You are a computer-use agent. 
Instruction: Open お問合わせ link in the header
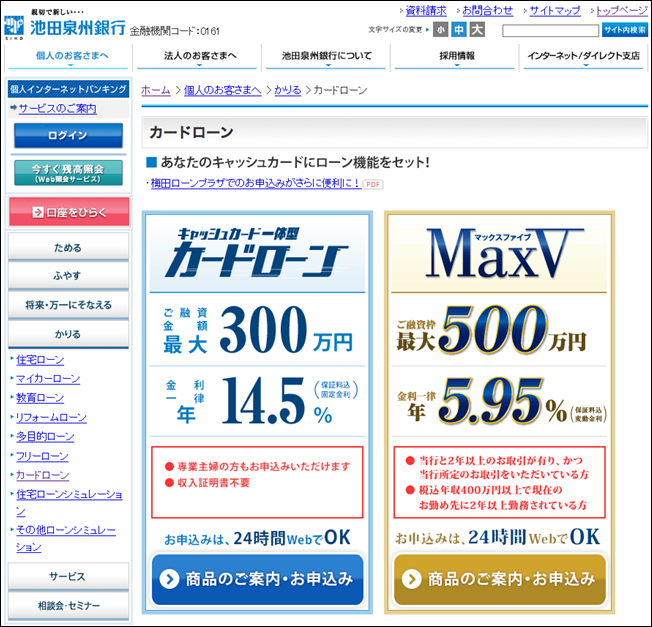point(487,10)
